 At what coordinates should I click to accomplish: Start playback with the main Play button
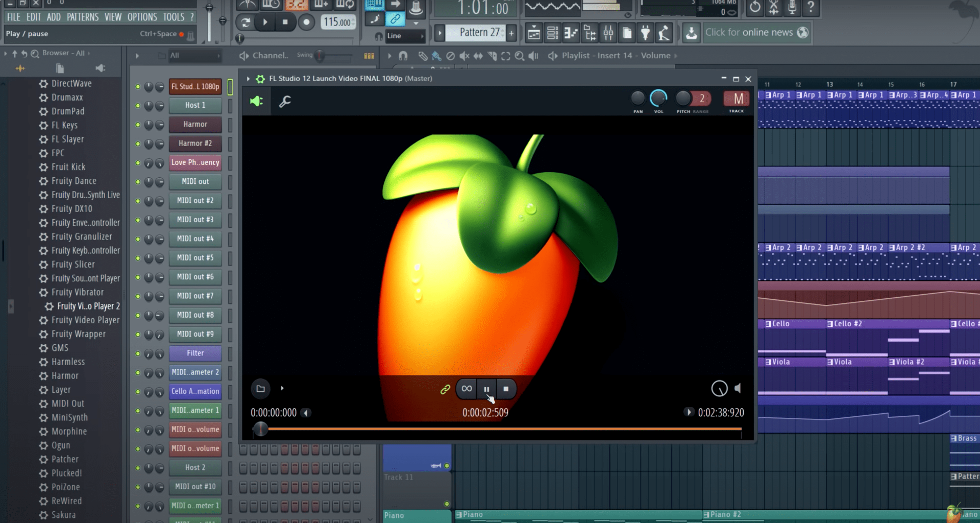pos(265,22)
